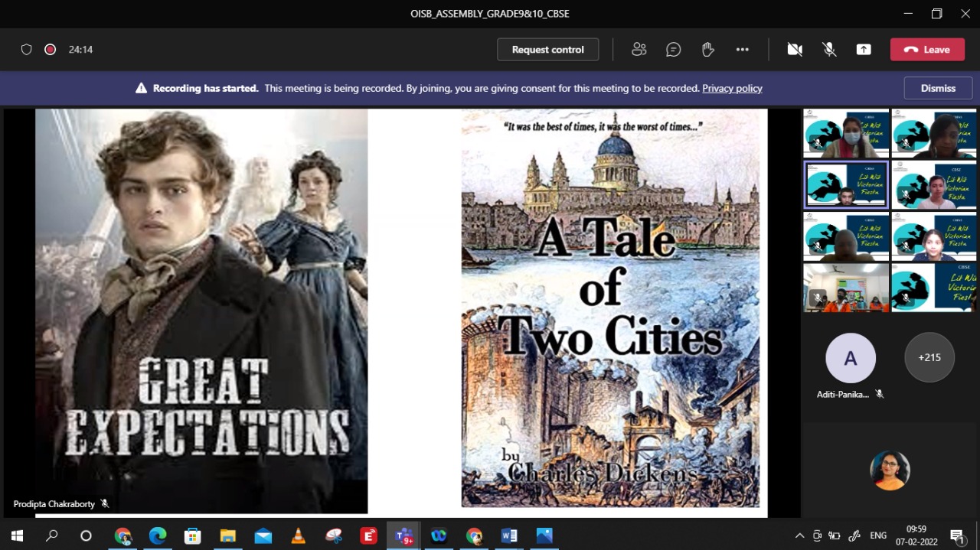Show the +215 more participants
Image resolution: width=980 pixels, height=550 pixels.
[929, 357]
